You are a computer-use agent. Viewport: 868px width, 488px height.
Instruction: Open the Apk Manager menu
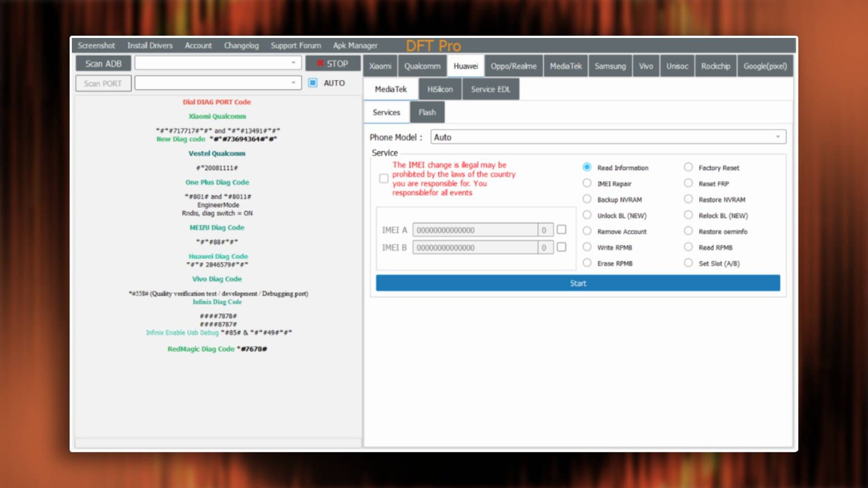(355, 46)
